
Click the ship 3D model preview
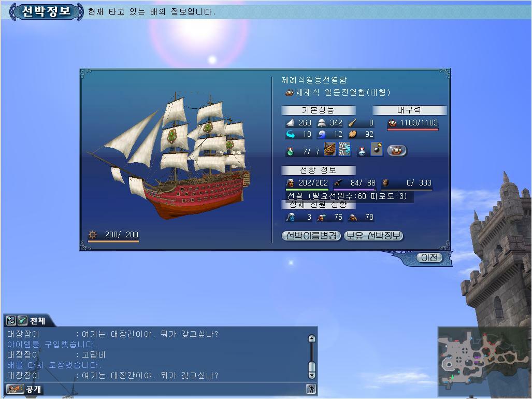pos(176,155)
